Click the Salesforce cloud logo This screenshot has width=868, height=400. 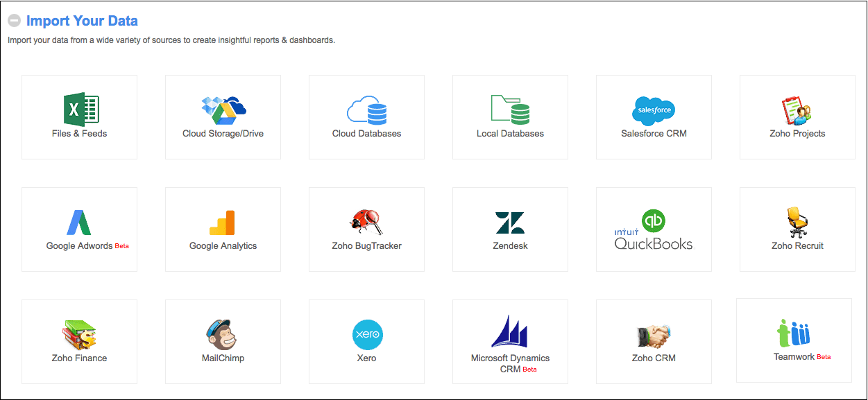654,110
